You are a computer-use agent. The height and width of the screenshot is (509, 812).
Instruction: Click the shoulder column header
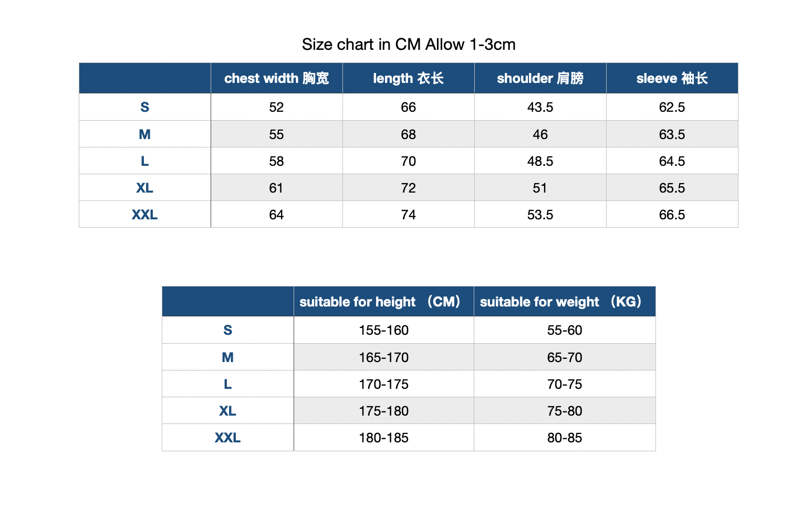point(540,78)
